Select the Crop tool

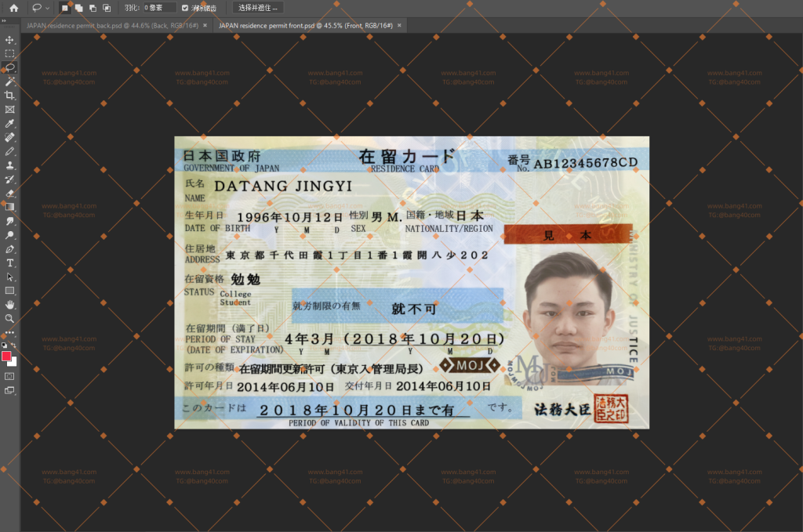(10, 95)
